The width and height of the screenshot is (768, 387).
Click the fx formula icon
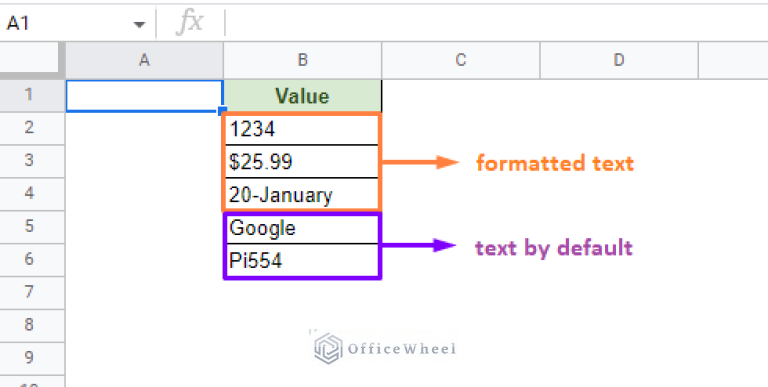[x=190, y=23]
